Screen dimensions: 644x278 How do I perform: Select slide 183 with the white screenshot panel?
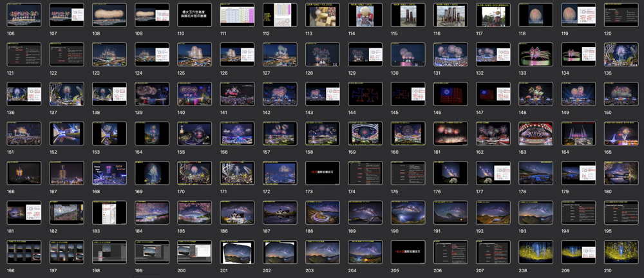point(109,212)
